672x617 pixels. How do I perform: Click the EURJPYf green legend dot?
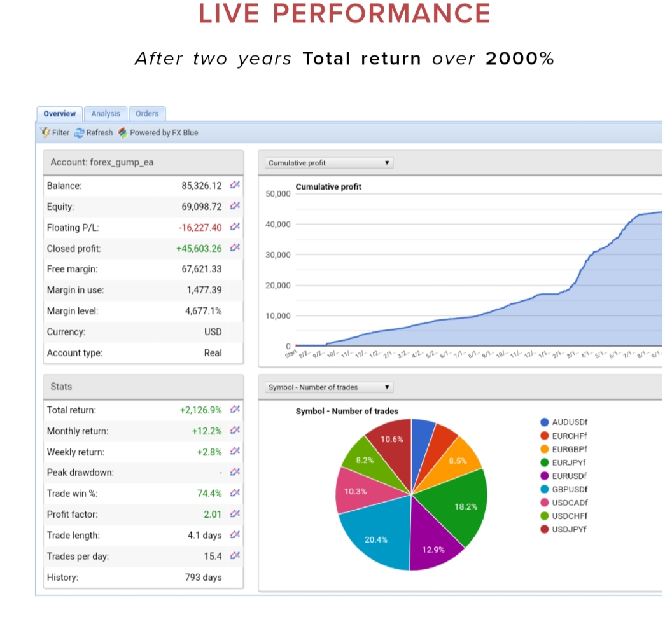pos(545,462)
